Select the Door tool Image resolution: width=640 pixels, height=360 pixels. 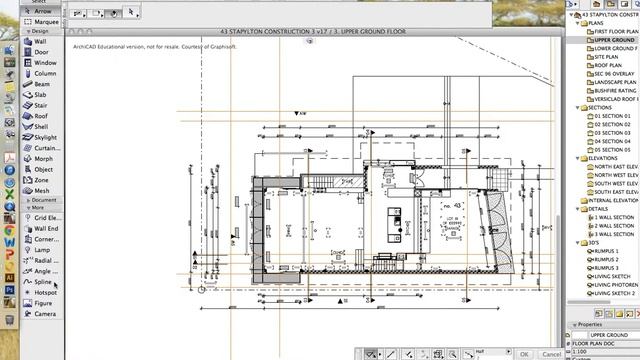click(42, 52)
